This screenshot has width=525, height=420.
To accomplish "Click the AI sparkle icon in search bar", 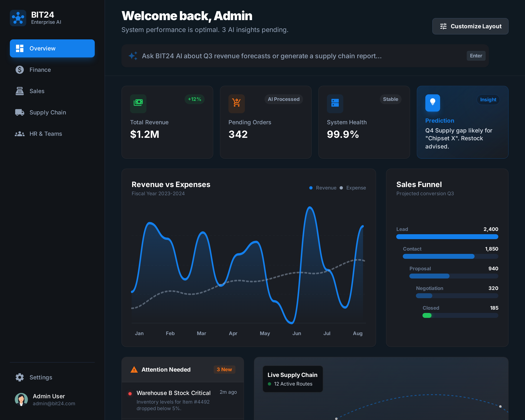I will pyautogui.click(x=133, y=56).
